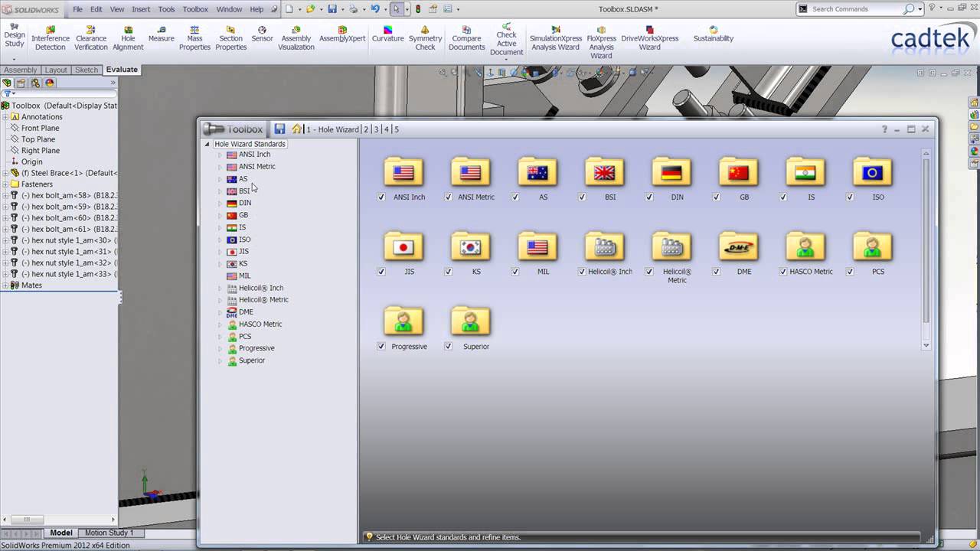The width and height of the screenshot is (980, 551).
Task: Disable the MIL standard checkbox
Action: [515, 271]
